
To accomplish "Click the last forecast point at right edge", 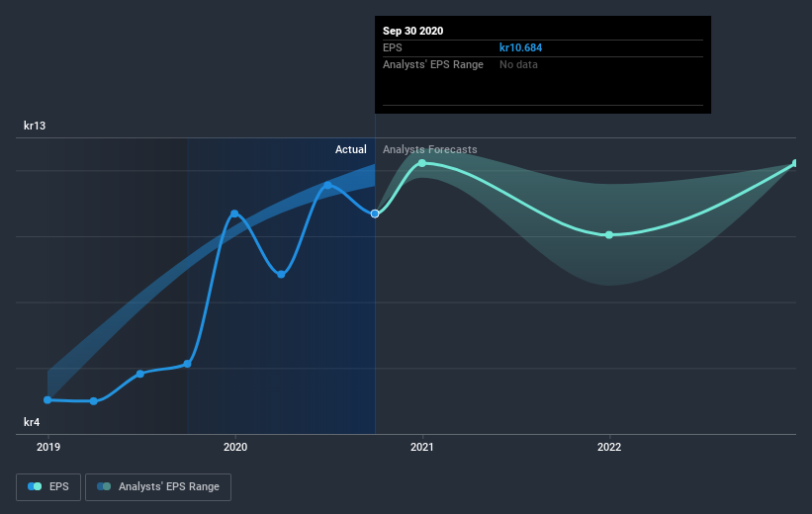I will (794, 163).
